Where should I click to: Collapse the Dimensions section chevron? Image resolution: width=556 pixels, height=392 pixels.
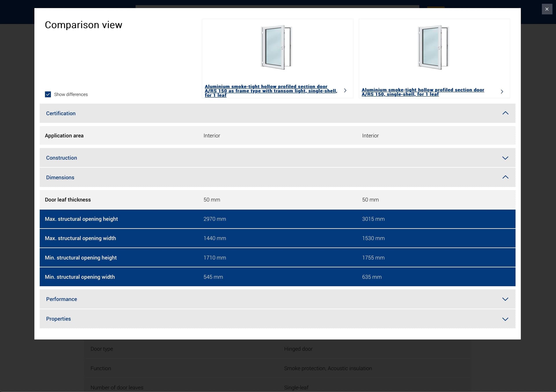click(505, 177)
